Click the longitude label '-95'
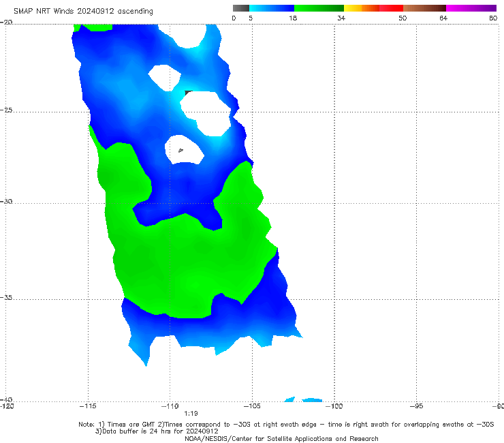Image resolution: width=504 pixels, height=443 pixels. (416, 406)
